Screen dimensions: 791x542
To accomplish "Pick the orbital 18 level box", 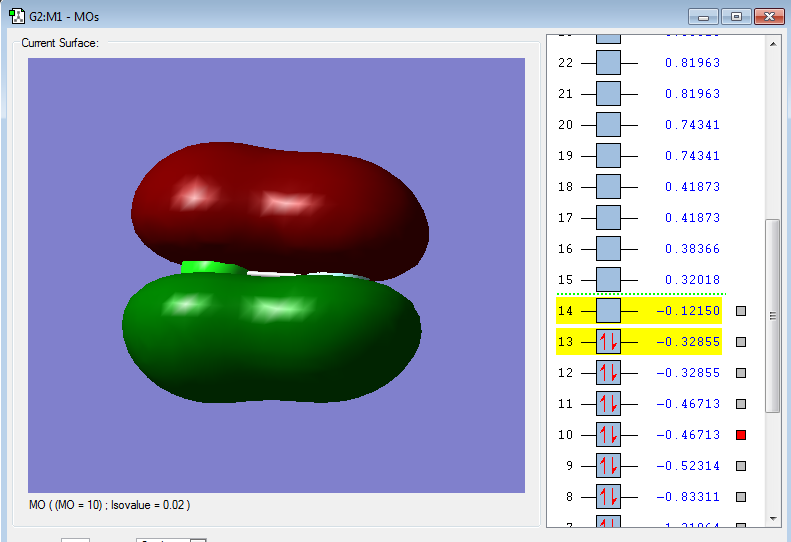I will [608, 187].
